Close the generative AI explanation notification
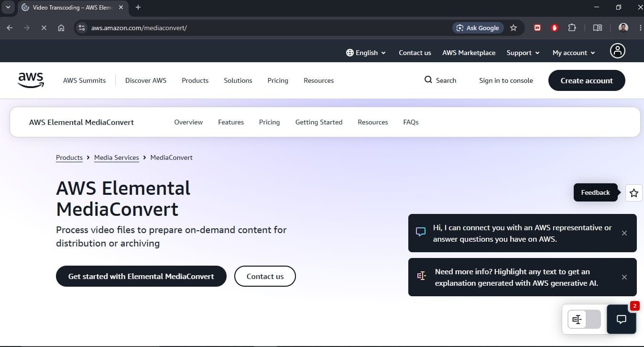The width and height of the screenshot is (644, 347). (624, 277)
